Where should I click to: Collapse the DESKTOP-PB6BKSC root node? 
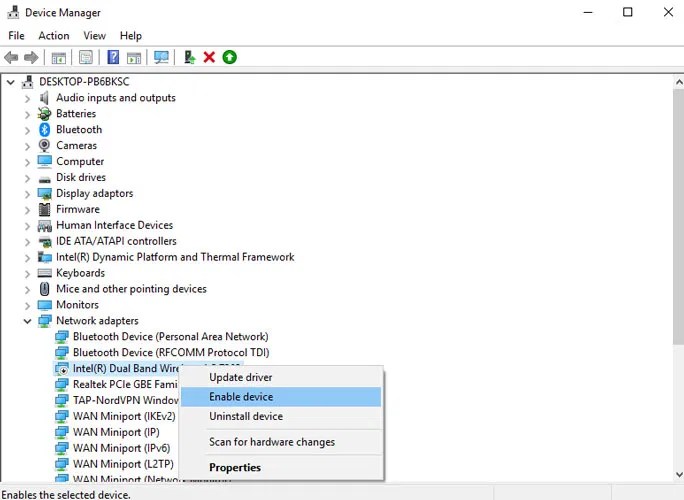pyautogui.click(x=11, y=82)
